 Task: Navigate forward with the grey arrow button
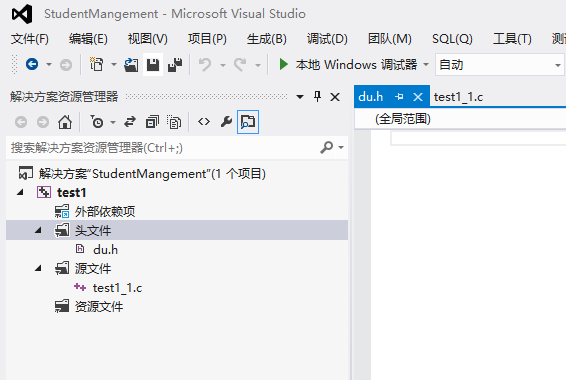66,65
